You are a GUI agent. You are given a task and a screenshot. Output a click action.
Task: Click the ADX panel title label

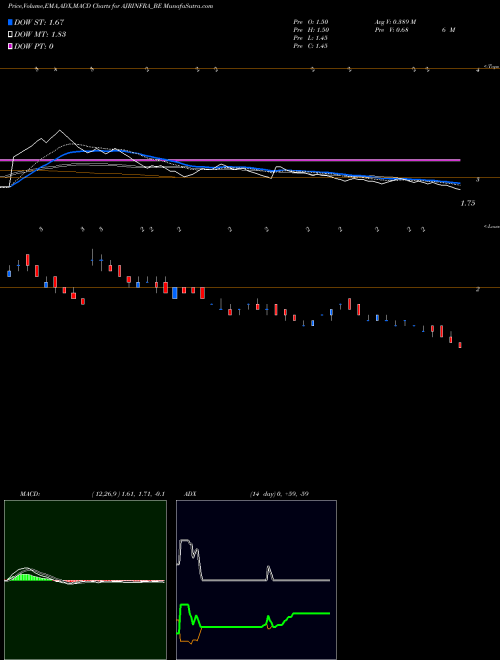(190, 494)
